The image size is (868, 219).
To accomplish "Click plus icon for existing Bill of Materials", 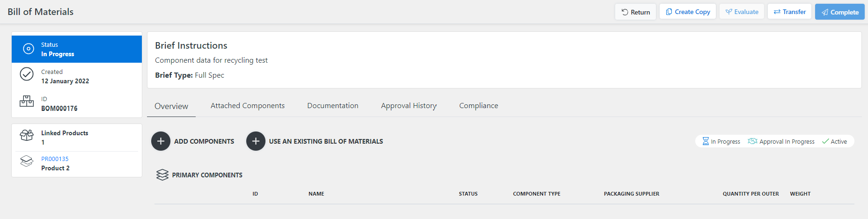I will coord(256,141).
